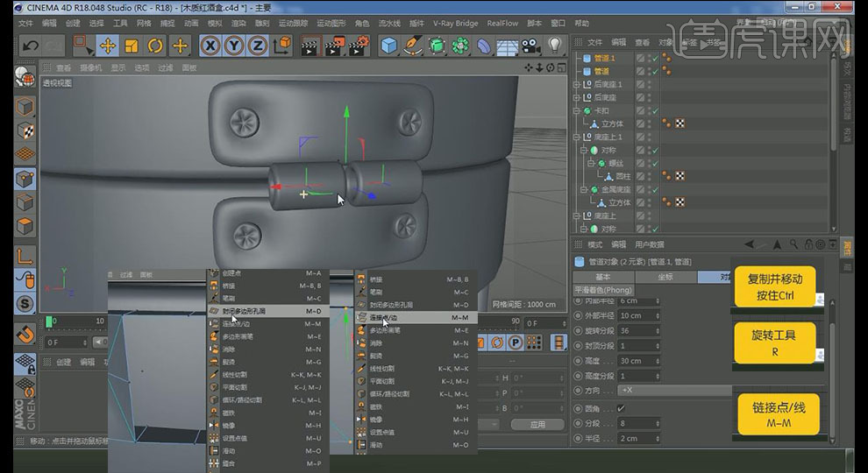The height and width of the screenshot is (473, 868).
Task: Open the 创建 menu
Action: click(73, 24)
